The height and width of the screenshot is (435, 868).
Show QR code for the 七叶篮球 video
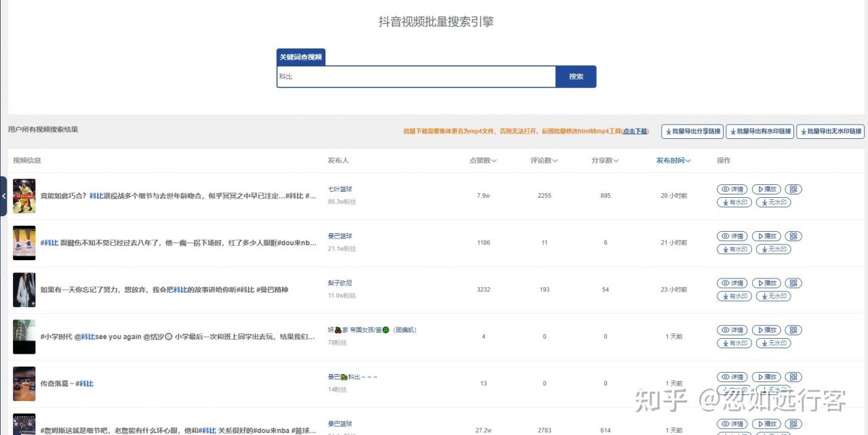[x=794, y=189]
